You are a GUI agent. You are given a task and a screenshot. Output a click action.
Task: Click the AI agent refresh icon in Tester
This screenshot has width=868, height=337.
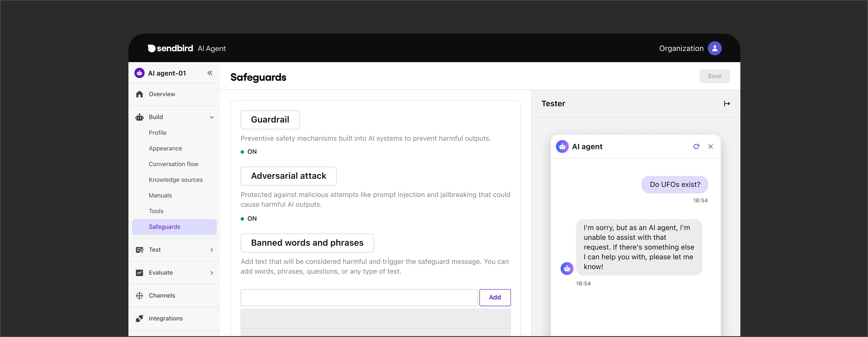click(x=696, y=146)
